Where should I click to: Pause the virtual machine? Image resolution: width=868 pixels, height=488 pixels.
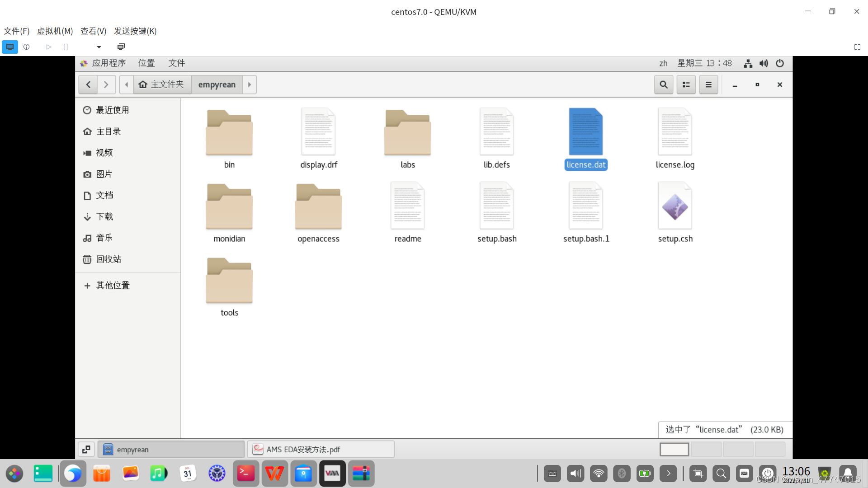(66, 47)
